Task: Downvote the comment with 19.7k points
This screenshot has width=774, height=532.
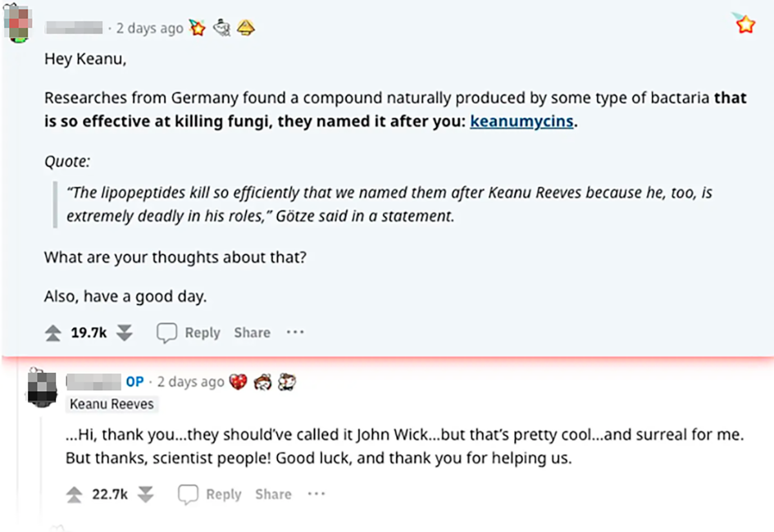Action: pos(124,333)
